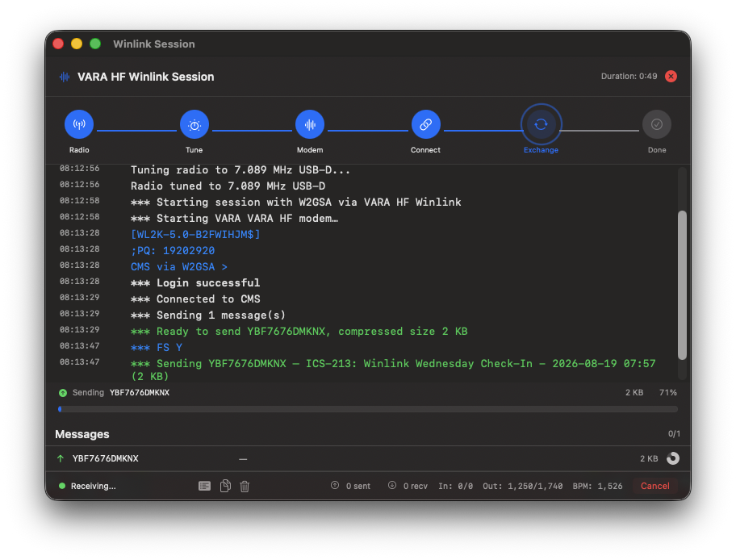Screen dimensions: 736x560
Task: Click the upload arrow on YBF7676DMKNX row
Action: coord(61,458)
